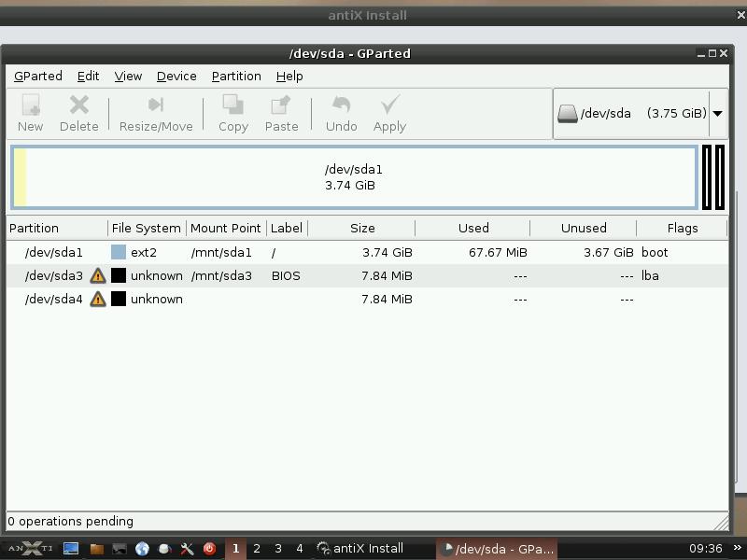This screenshot has height=560, width=747.
Task: Open the web browser globe icon in the taskbar
Action: (x=142, y=549)
